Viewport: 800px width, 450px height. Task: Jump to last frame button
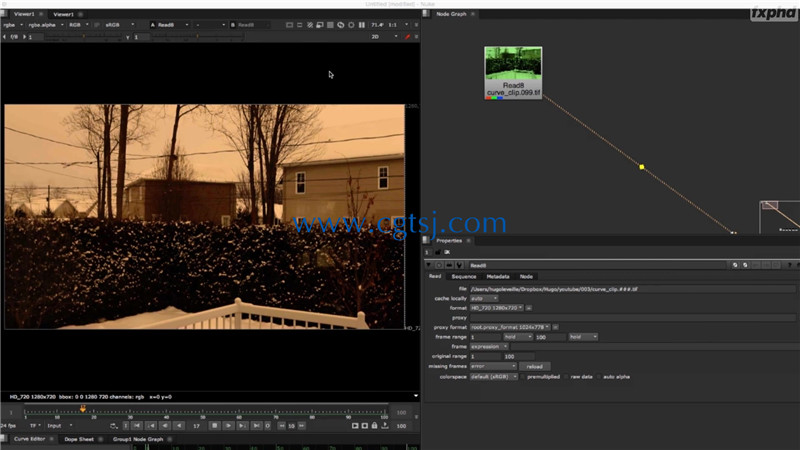(x=257, y=426)
